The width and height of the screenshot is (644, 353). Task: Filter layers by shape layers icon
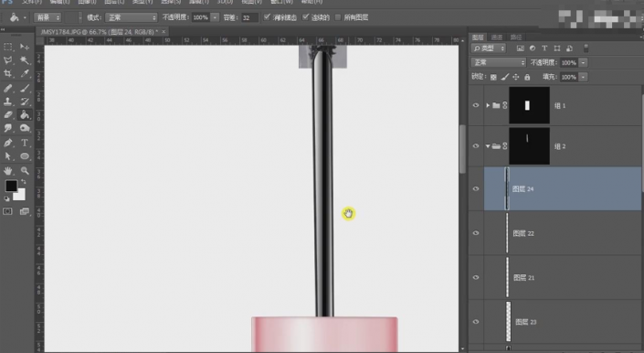click(557, 48)
